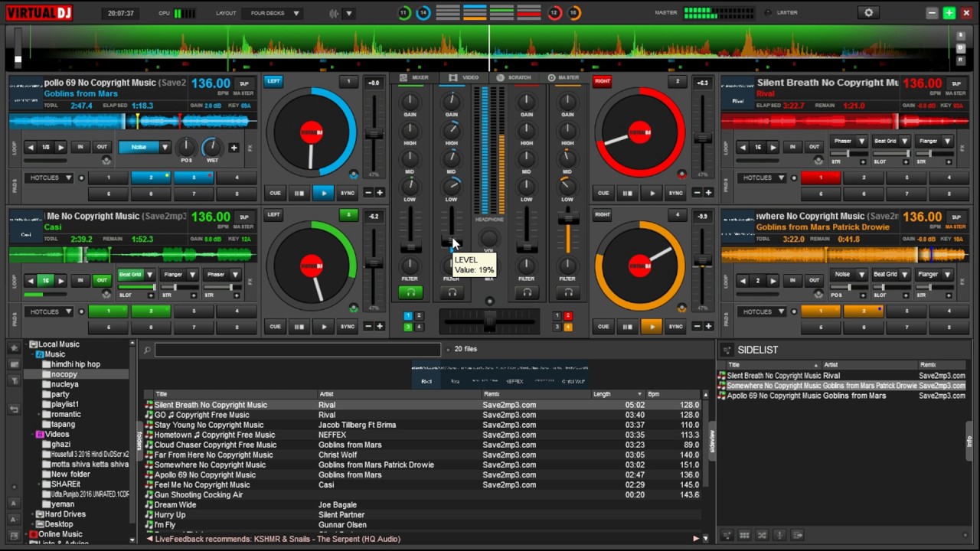Trigger hotcue pad 1 on red deck 2
Screen dimensions: 980x551
(x=821, y=178)
